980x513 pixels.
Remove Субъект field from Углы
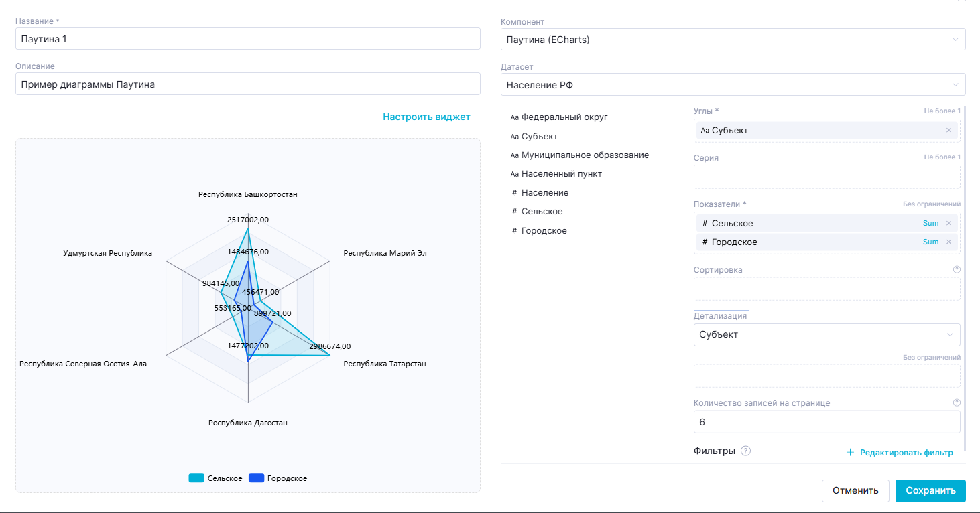coord(948,131)
